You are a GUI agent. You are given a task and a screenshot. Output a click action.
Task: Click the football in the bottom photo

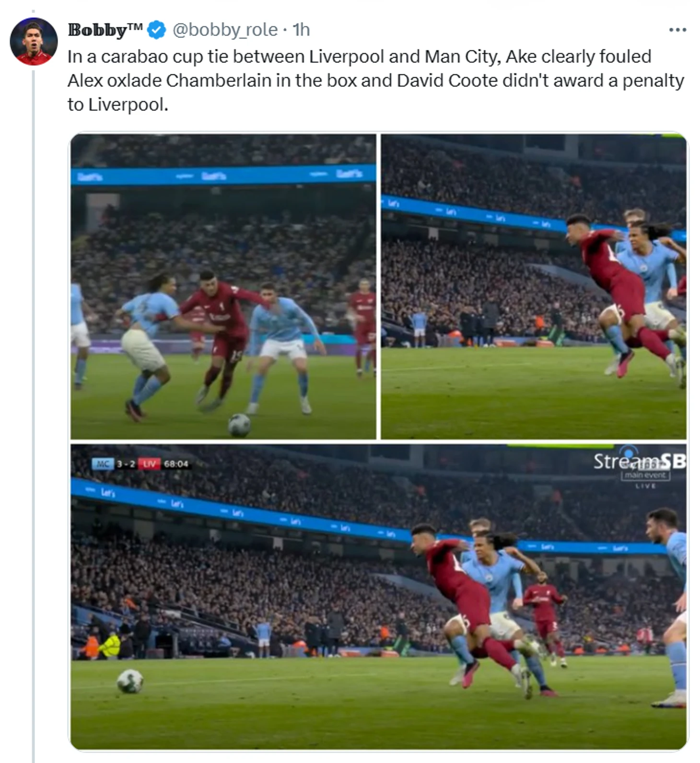(130, 681)
